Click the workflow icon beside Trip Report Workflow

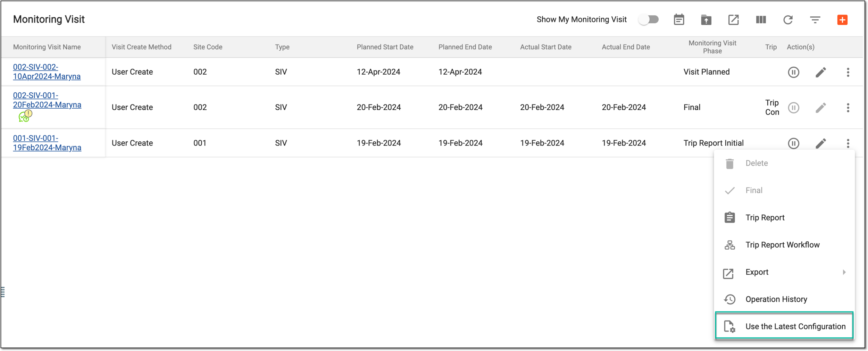click(729, 245)
